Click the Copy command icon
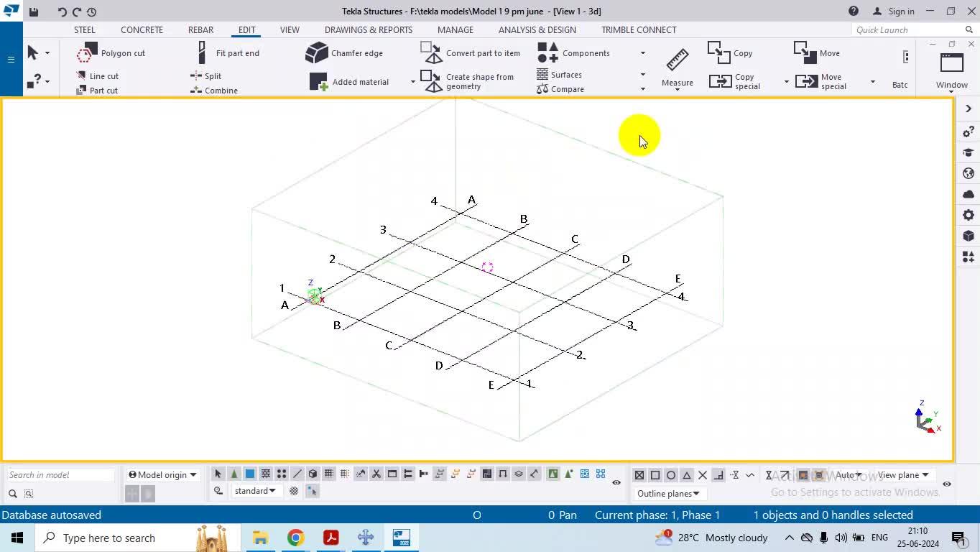The width and height of the screenshot is (980, 552). 730,53
